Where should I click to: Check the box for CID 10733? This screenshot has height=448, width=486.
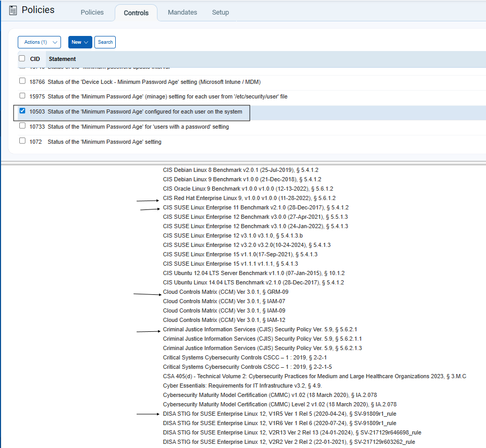click(22, 126)
